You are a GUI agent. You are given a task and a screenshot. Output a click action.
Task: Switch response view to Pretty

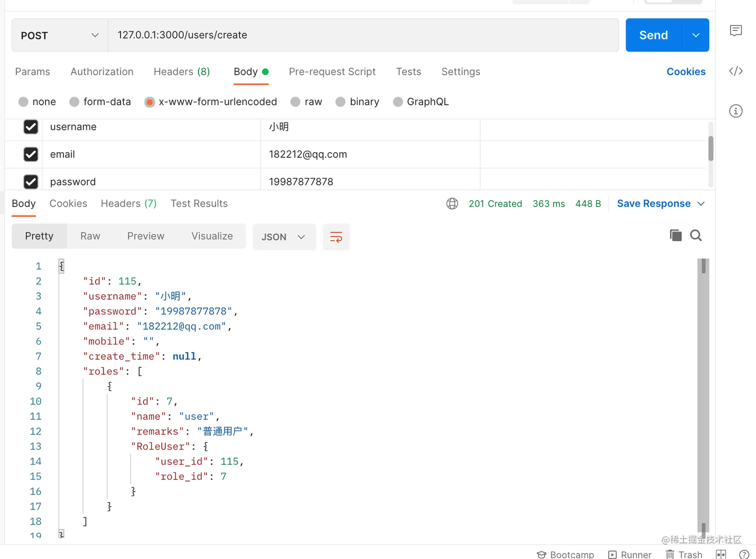[39, 236]
